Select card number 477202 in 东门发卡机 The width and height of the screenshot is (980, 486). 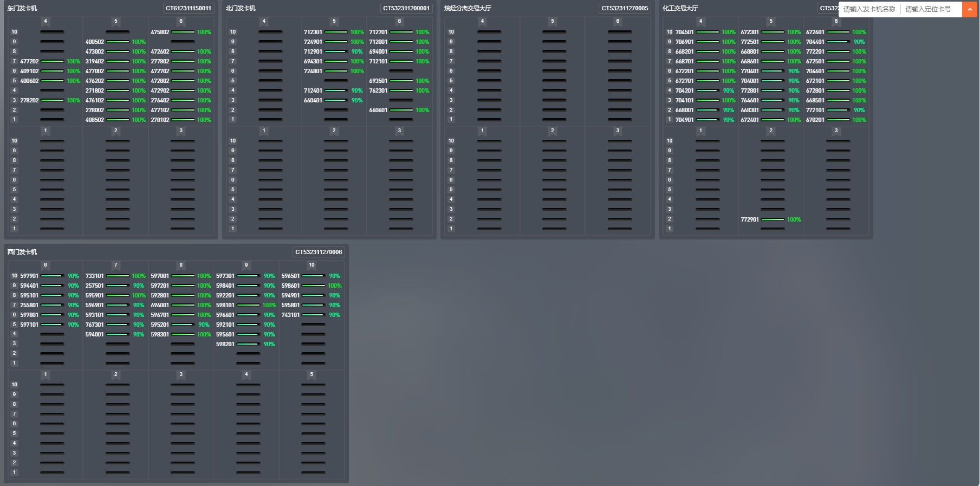pyautogui.click(x=29, y=61)
